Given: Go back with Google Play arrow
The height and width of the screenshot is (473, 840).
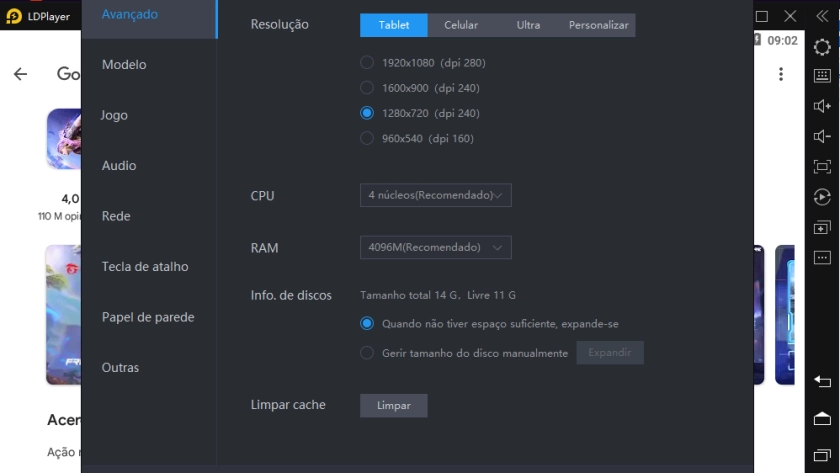Looking at the screenshot, I should [20, 74].
